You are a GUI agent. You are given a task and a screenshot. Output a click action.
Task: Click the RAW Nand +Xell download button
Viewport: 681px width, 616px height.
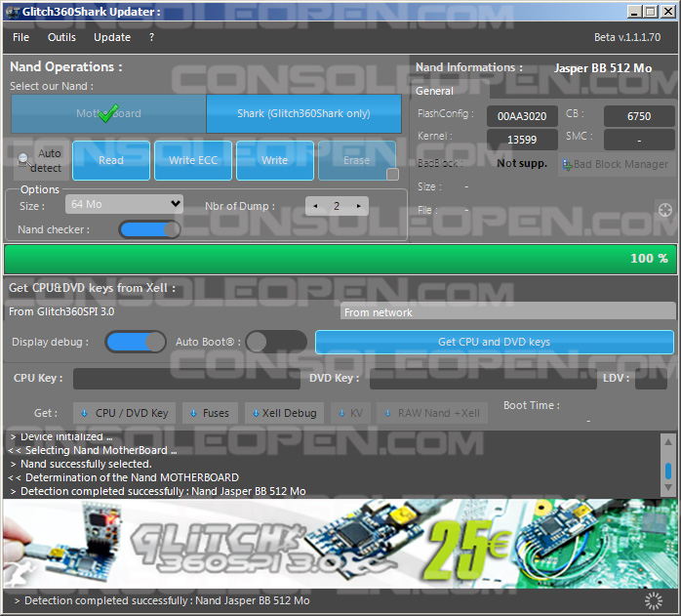[430, 413]
